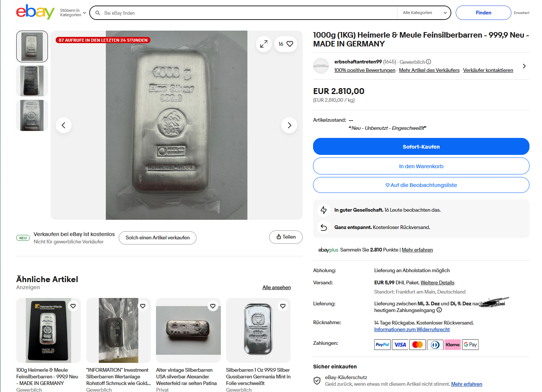This screenshot has width=542, height=392.
Task: Open the Alle Kategorien dropdown
Action: tap(424, 13)
